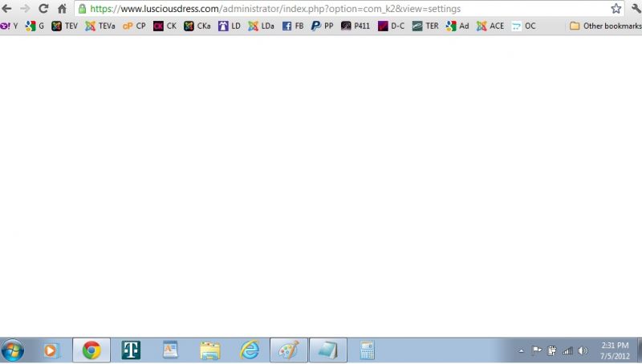Open the 'D-C' bookmark
Viewport: 642px width, 364px height.
pyautogui.click(x=391, y=26)
